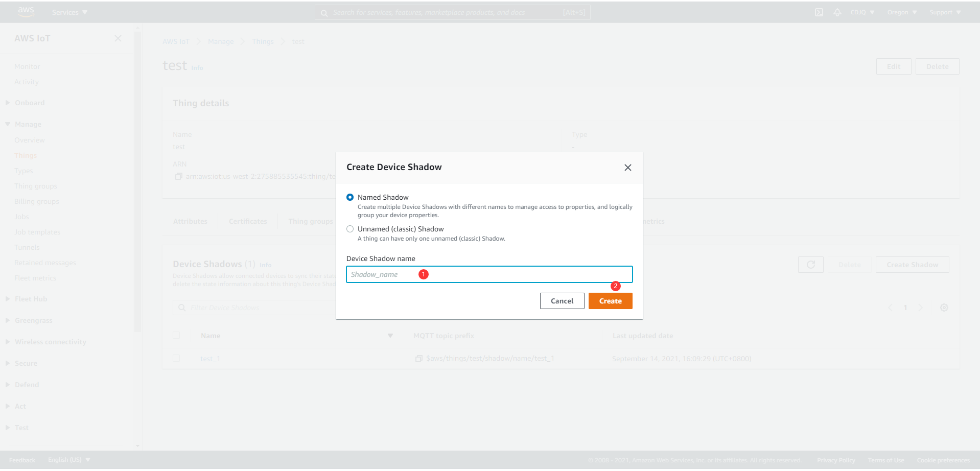
Task: Expand the Greengrass sidebar section
Action: (x=8, y=320)
